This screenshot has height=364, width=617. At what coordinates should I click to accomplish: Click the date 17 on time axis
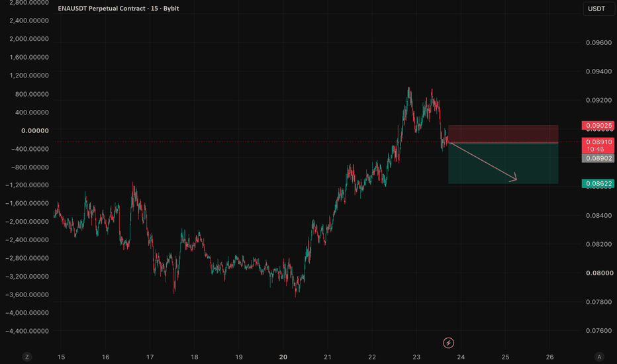click(150, 357)
